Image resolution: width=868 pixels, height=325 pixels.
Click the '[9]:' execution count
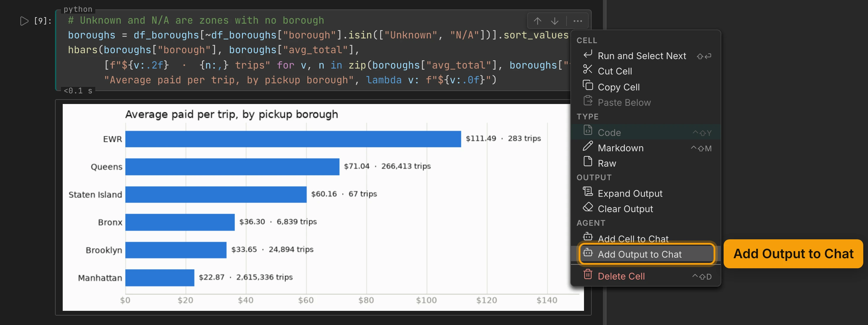[43, 21]
